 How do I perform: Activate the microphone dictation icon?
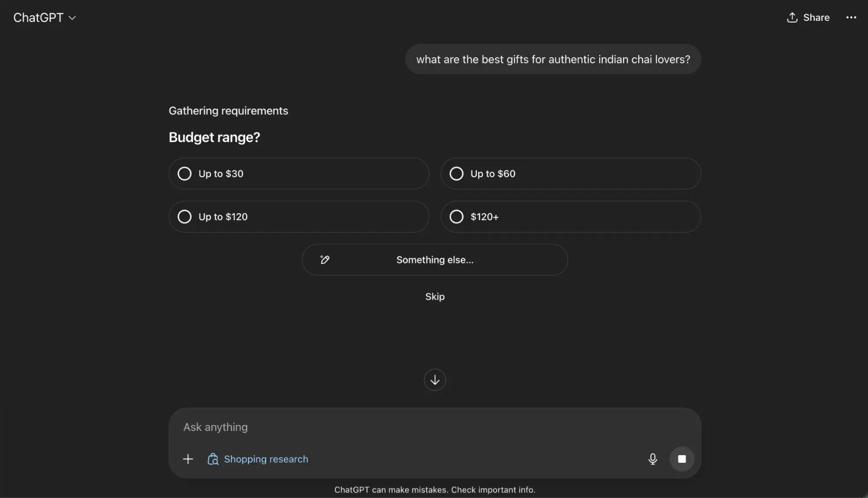(653, 459)
